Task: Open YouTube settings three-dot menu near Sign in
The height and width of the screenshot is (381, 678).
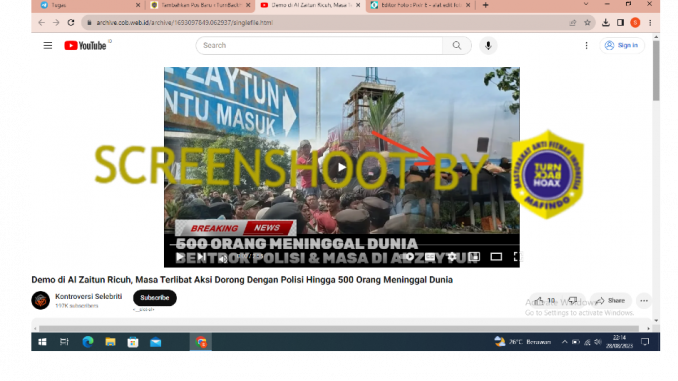Action: [x=586, y=45]
